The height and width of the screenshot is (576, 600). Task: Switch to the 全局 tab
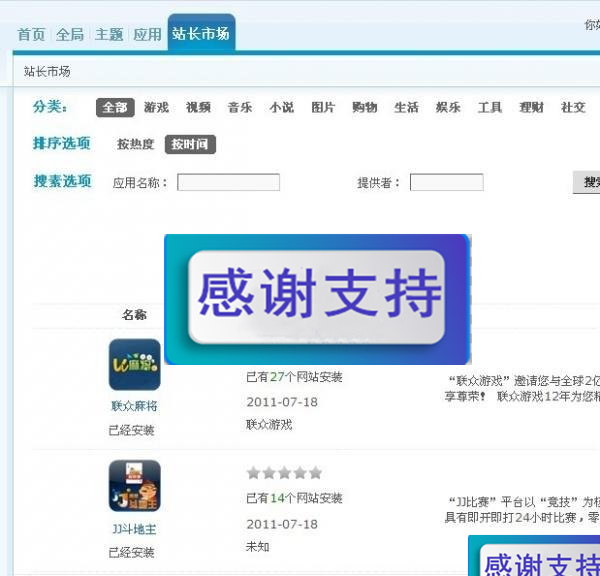coord(70,34)
